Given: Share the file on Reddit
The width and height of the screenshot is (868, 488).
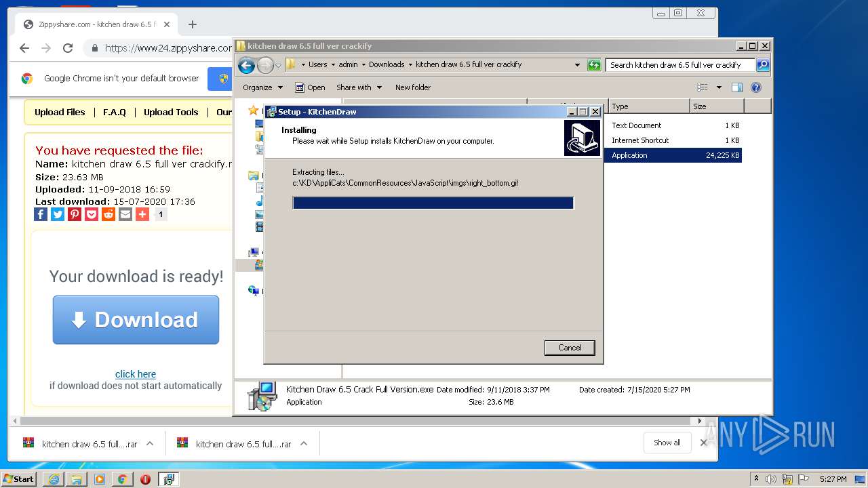Looking at the screenshot, I should point(108,214).
